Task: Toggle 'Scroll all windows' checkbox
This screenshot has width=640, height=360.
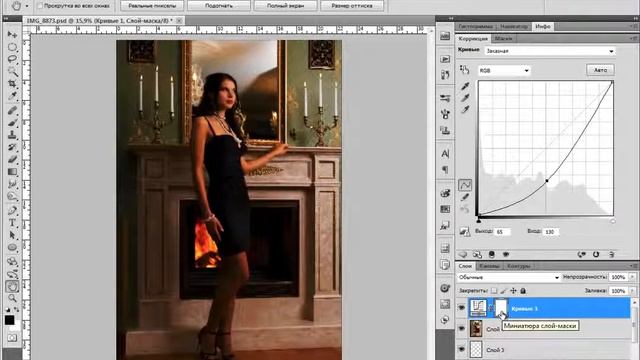Action: click(40, 6)
